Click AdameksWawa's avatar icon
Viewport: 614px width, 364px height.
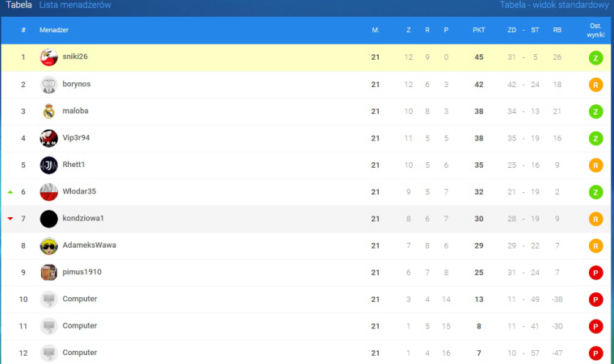pyautogui.click(x=49, y=245)
